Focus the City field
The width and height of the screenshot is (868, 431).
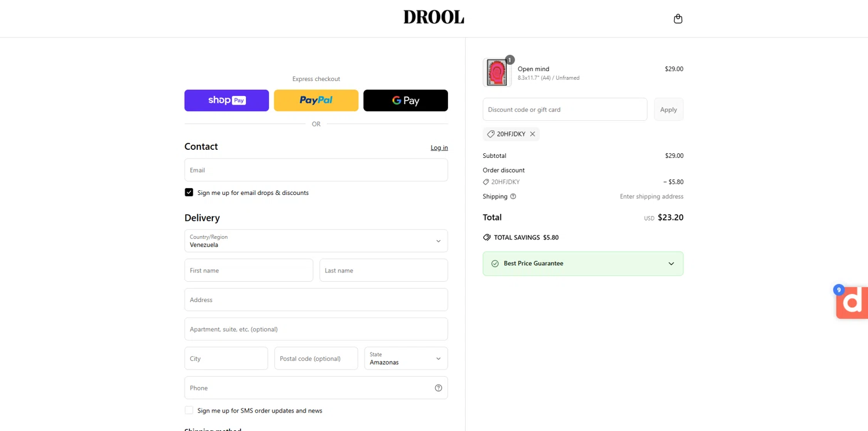(x=226, y=359)
